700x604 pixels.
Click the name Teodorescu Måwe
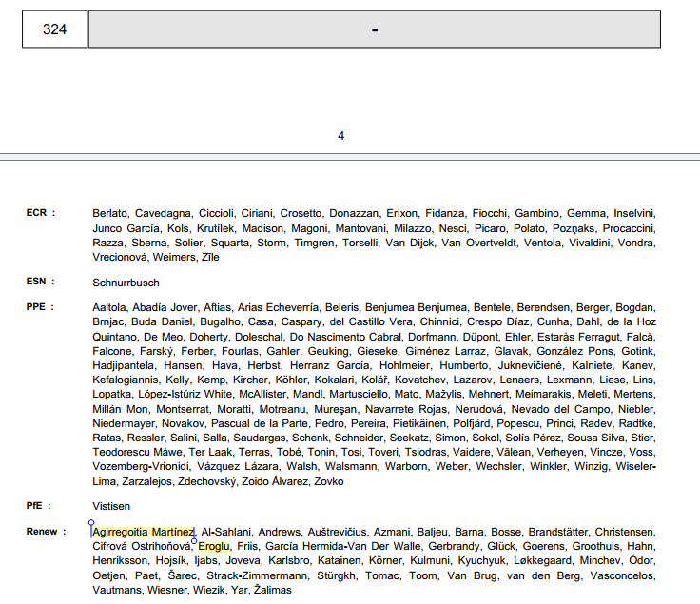[x=137, y=452]
